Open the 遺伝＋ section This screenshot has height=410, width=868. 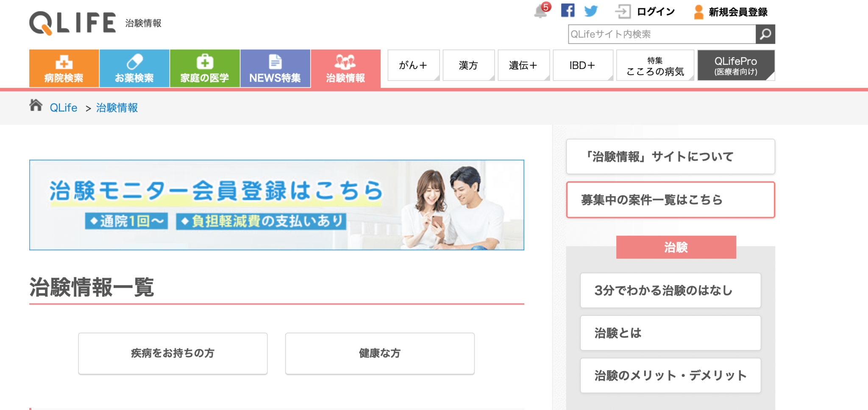click(x=524, y=65)
